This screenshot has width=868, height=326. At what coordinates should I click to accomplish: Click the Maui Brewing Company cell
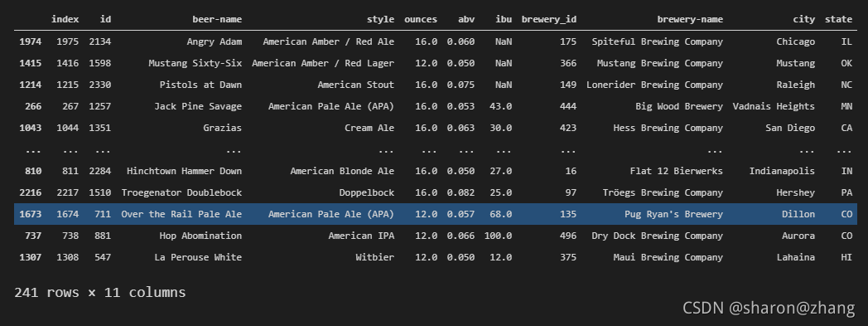[668, 257]
